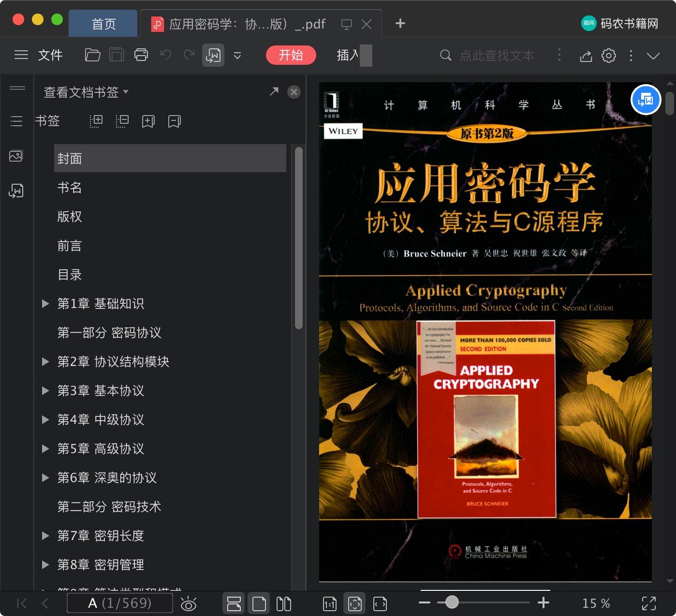Expand 第3章 基本协议 bookmark
Image resolution: width=676 pixels, height=616 pixels.
[x=45, y=391]
